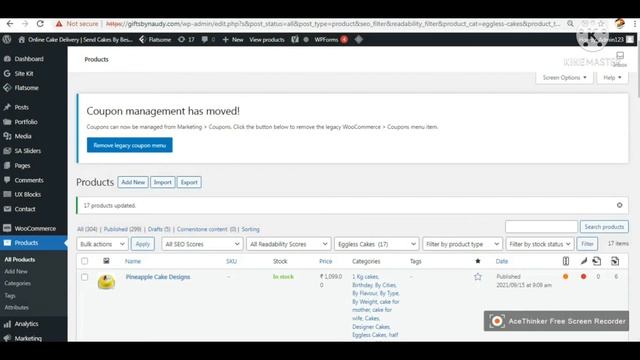Image resolution: width=640 pixels, height=360 pixels.
Task: Open the Flatsome admin bar item
Action: pos(156,40)
